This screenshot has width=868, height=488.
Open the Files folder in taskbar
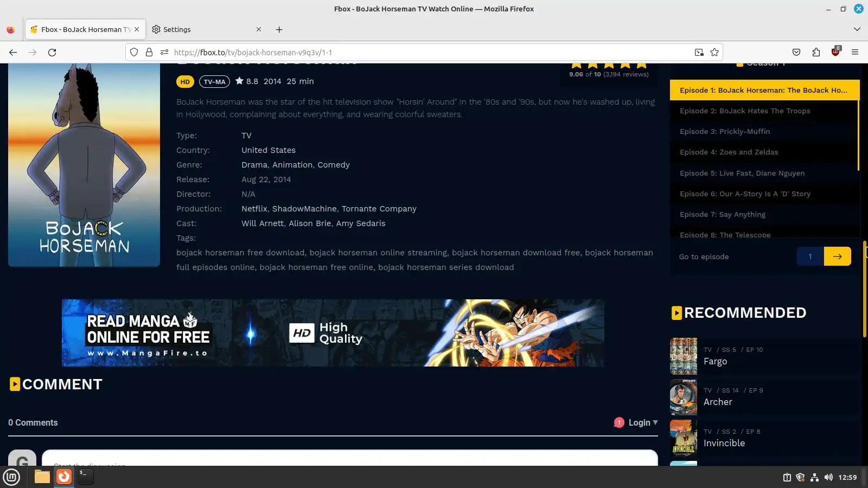click(42, 477)
